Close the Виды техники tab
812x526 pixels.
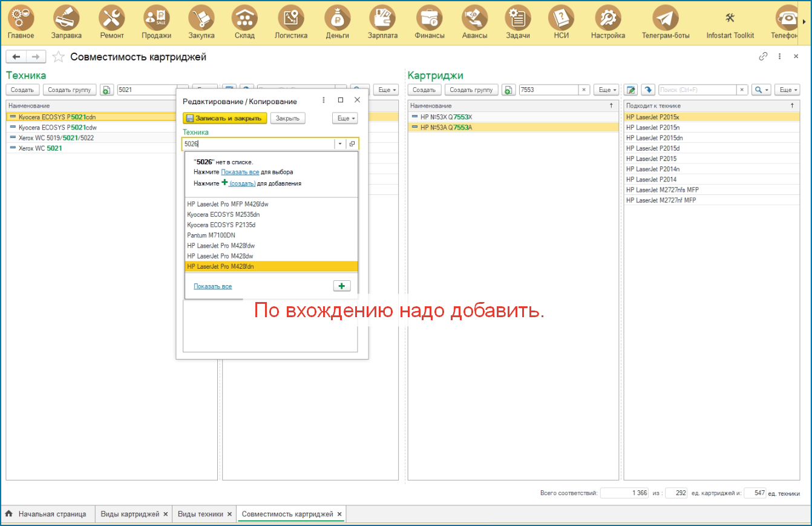click(x=229, y=514)
